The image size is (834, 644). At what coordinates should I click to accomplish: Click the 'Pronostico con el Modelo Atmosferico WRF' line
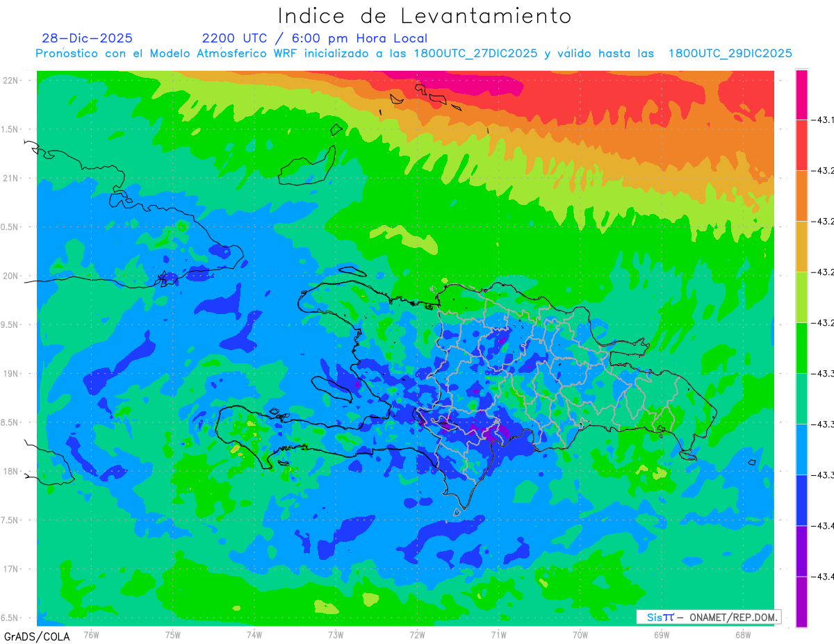[414, 53]
